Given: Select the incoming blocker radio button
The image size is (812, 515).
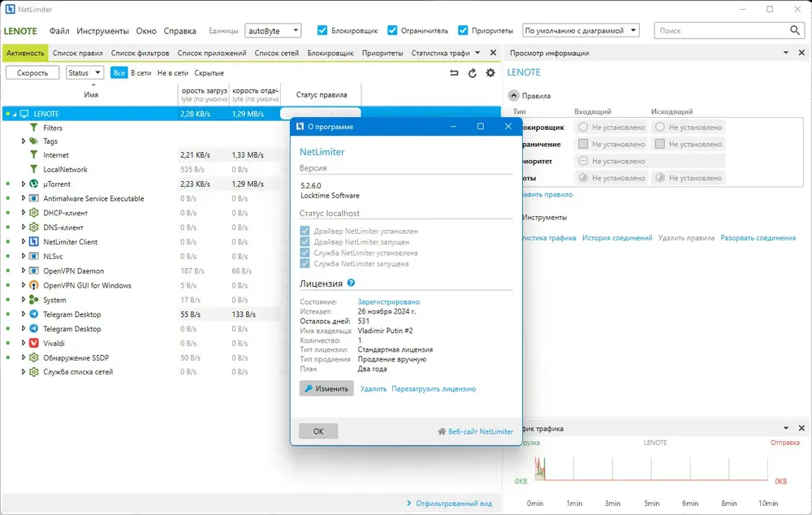Looking at the screenshot, I should pos(583,127).
